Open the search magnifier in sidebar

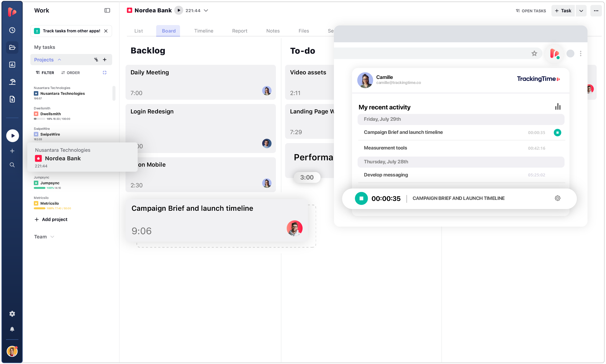pos(12,165)
